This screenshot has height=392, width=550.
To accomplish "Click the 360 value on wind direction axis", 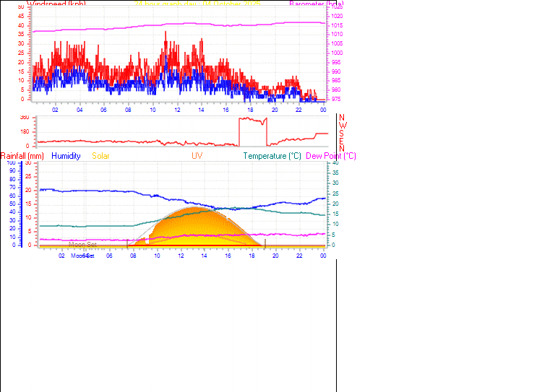I will coord(25,118).
